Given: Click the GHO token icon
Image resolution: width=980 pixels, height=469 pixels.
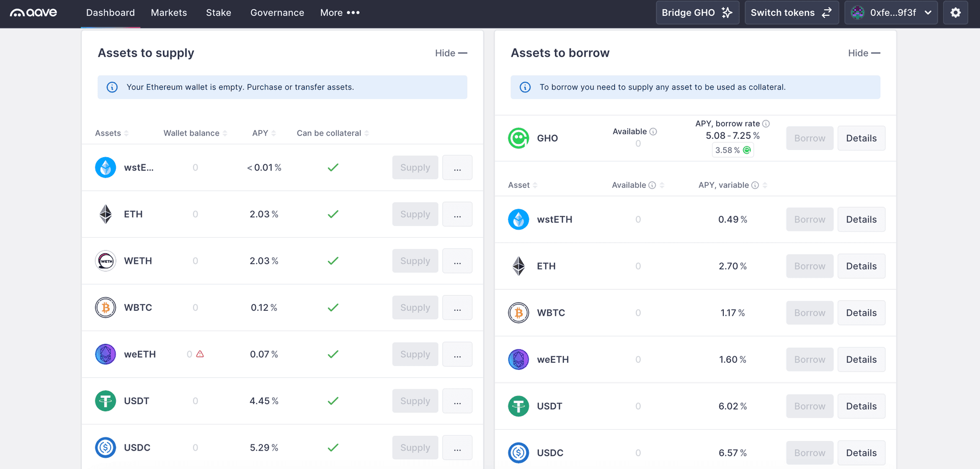Looking at the screenshot, I should 519,138.
